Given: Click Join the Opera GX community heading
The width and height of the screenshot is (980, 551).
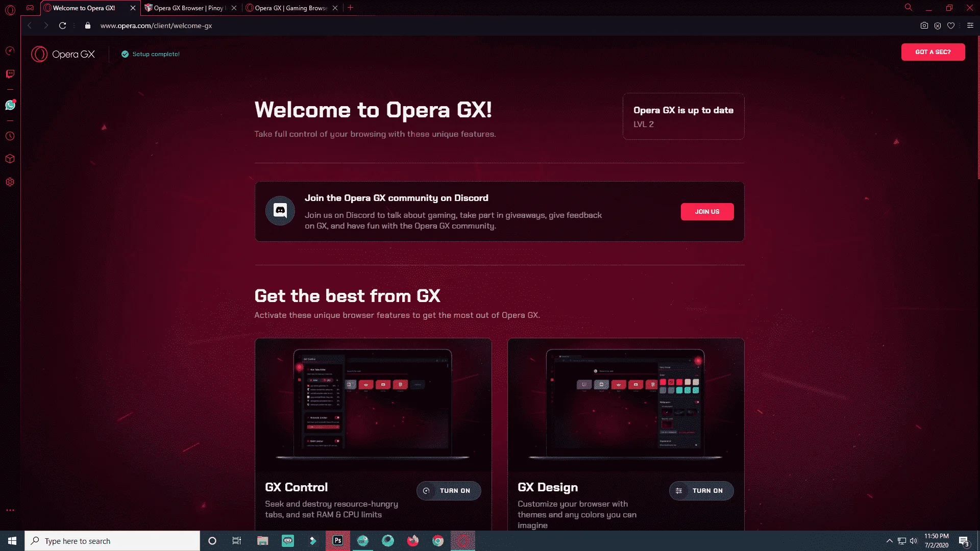Looking at the screenshot, I should [x=397, y=198].
